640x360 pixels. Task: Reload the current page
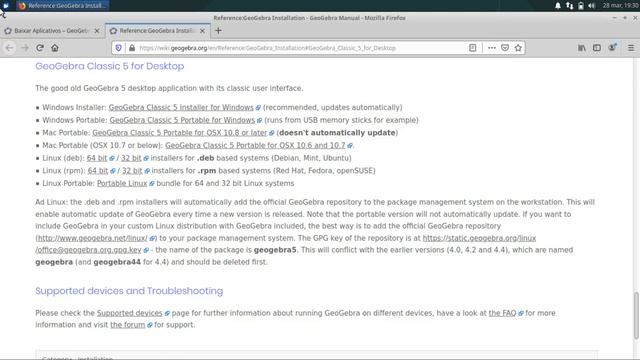point(40,48)
